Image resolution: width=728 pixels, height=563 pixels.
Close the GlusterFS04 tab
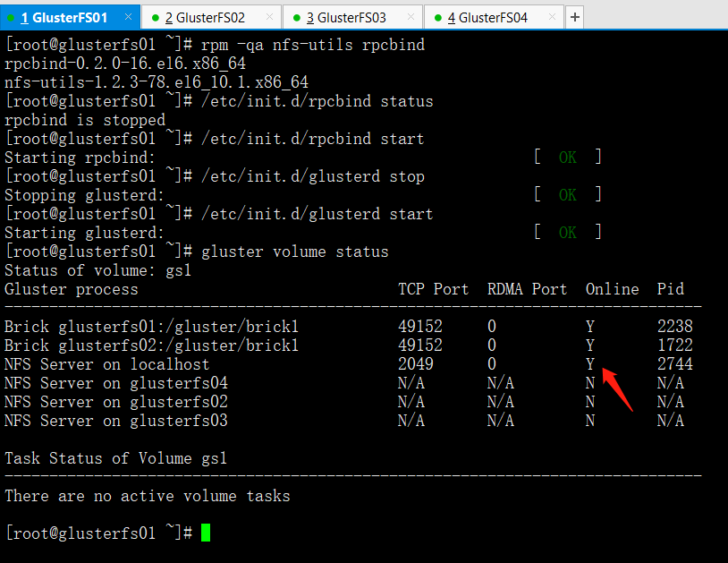(552, 17)
